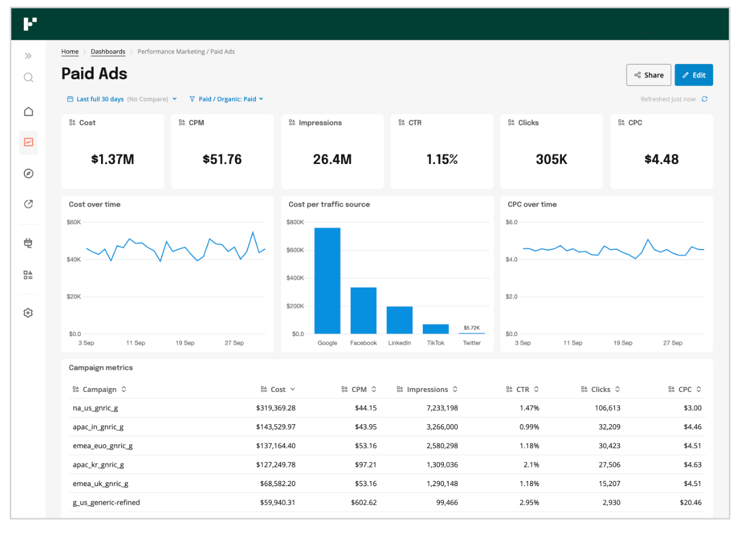This screenshot has width=756, height=540.
Task: Click the Home breadcrumb link
Action: [x=70, y=52]
